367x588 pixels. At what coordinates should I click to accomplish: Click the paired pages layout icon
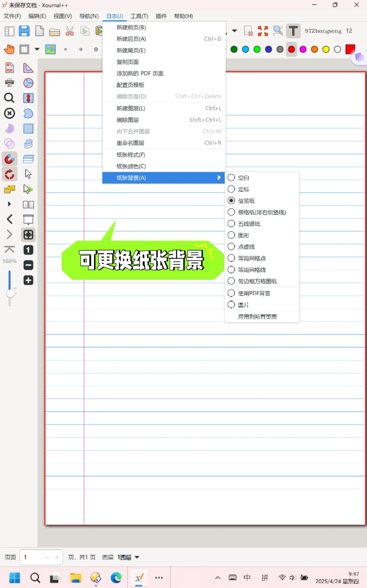[x=28, y=205]
